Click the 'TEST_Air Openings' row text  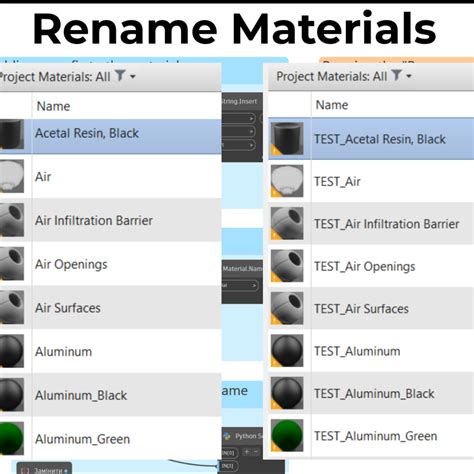pos(365,267)
